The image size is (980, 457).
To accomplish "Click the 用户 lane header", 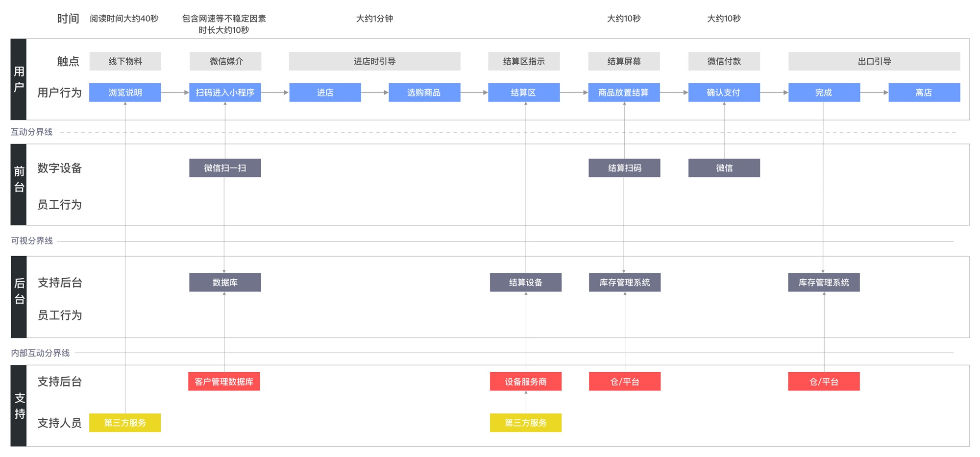I will click(x=19, y=79).
